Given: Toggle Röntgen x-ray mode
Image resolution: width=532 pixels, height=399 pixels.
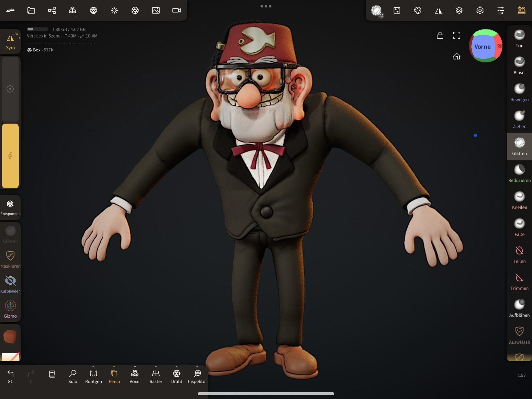Looking at the screenshot, I should 93,376.
